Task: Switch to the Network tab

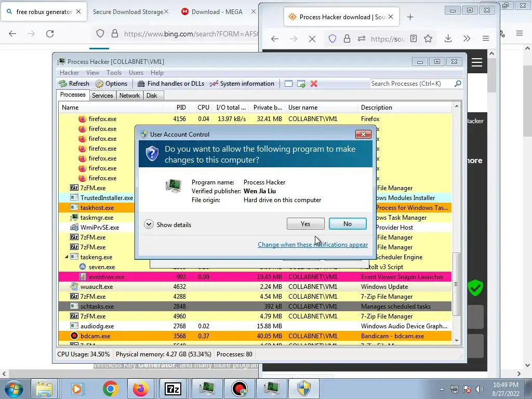Action: tap(129, 96)
